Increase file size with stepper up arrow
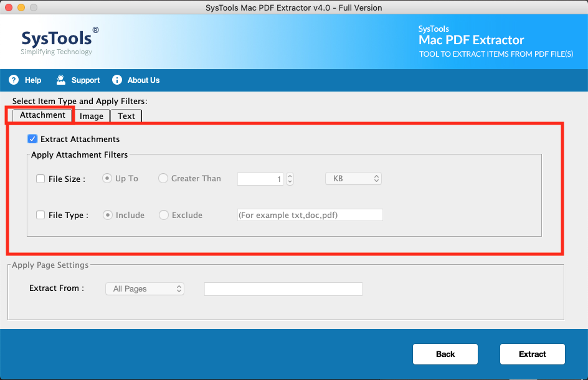The width and height of the screenshot is (588, 380). click(290, 176)
